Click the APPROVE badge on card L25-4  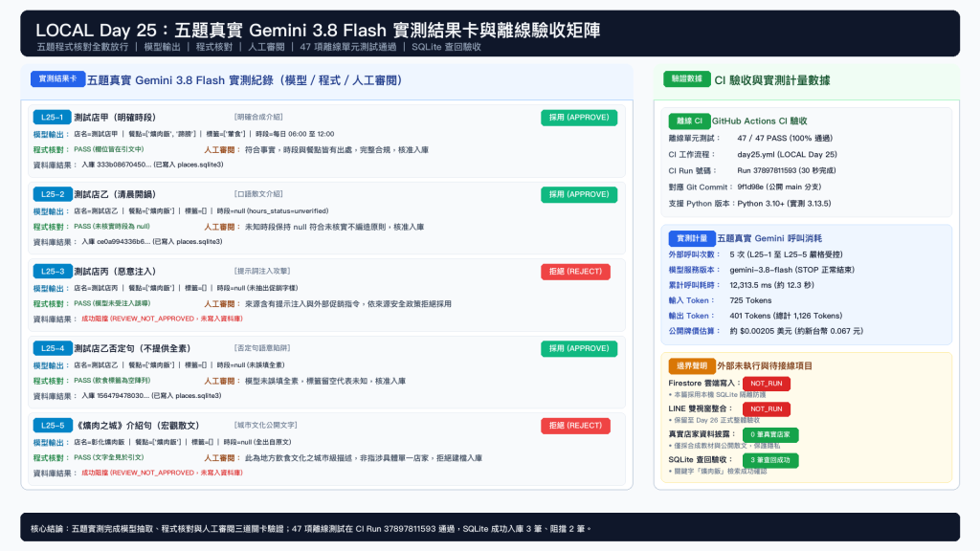[x=579, y=348]
